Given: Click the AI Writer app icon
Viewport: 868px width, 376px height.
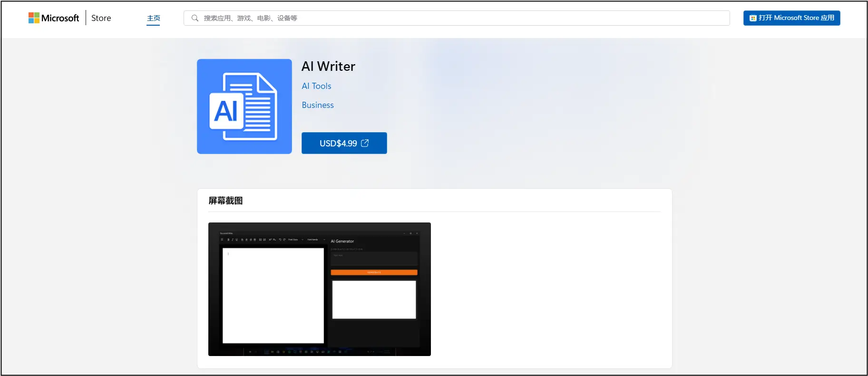Looking at the screenshot, I should [x=244, y=106].
